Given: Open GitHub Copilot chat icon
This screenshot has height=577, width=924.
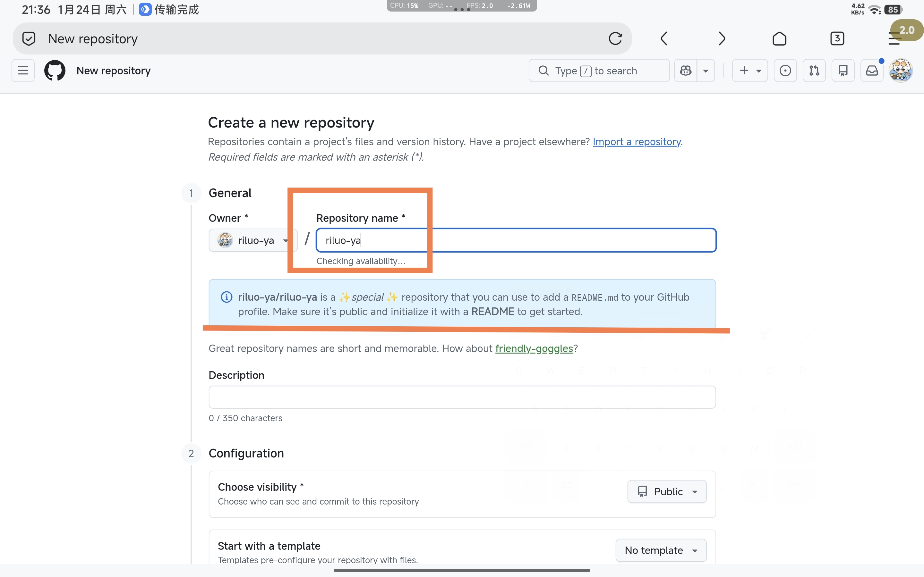Looking at the screenshot, I should click(686, 71).
